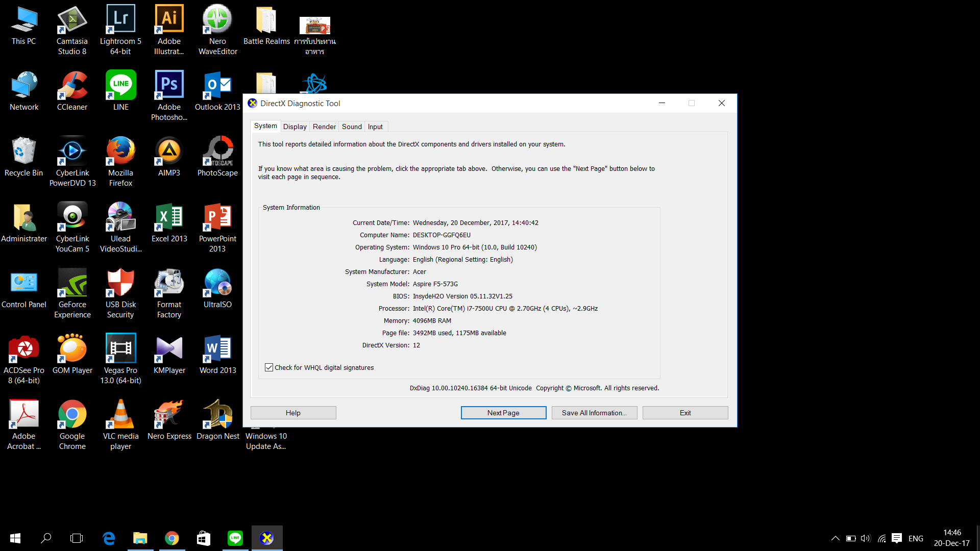Expand the hidden system tray icons chevron

[x=835, y=538]
